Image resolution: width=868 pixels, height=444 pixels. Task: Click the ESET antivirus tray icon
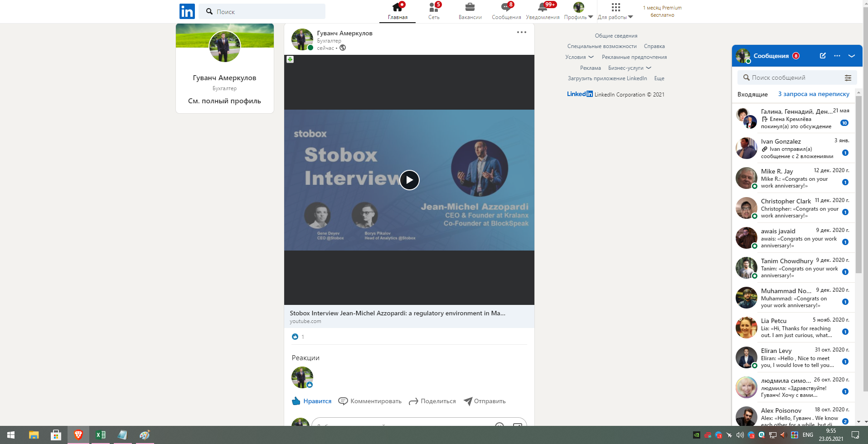click(762, 435)
